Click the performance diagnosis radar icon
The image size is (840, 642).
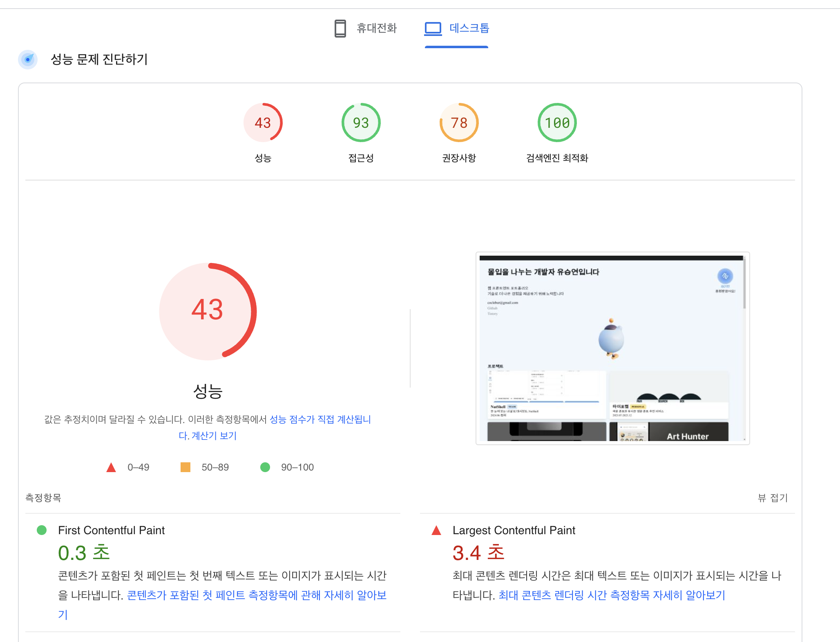[x=28, y=60]
